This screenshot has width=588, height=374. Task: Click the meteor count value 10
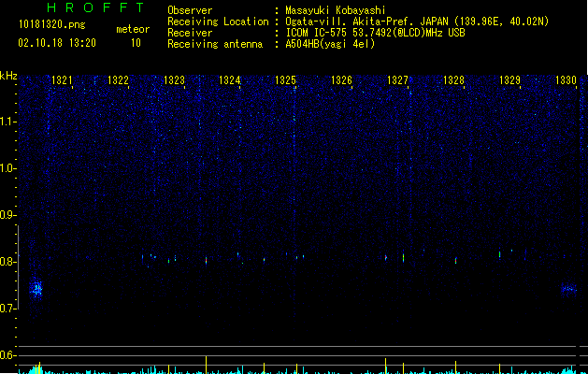[x=136, y=43]
